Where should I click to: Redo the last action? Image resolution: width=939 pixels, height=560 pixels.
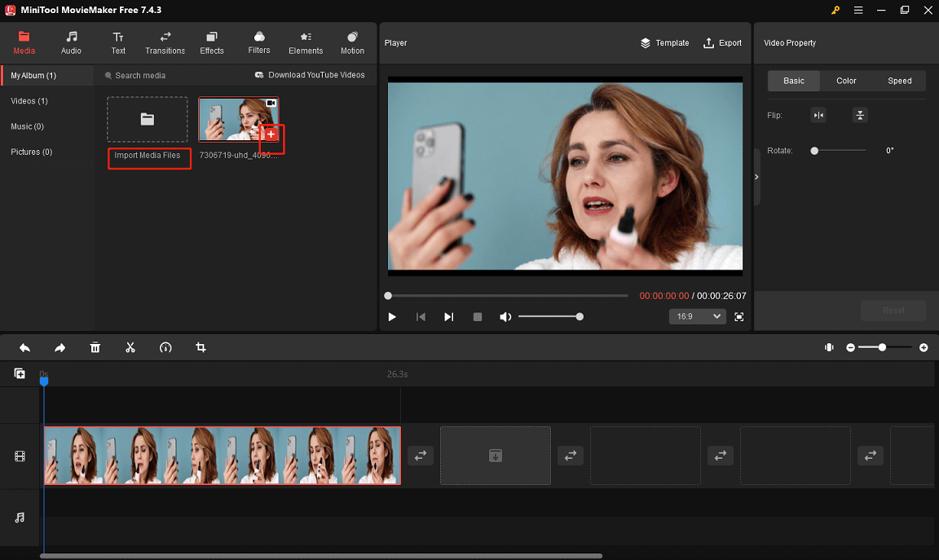tap(60, 348)
